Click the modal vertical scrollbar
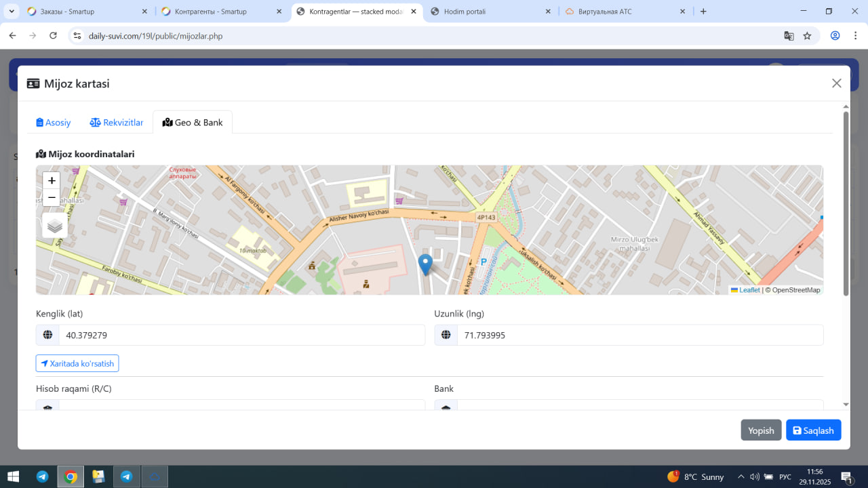This screenshot has width=868, height=488. pyautogui.click(x=846, y=203)
